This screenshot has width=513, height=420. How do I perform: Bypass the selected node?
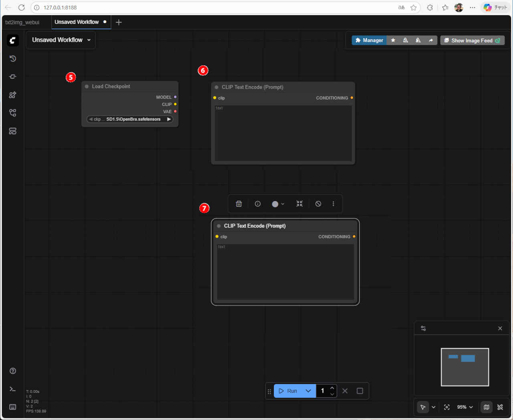click(x=318, y=204)
